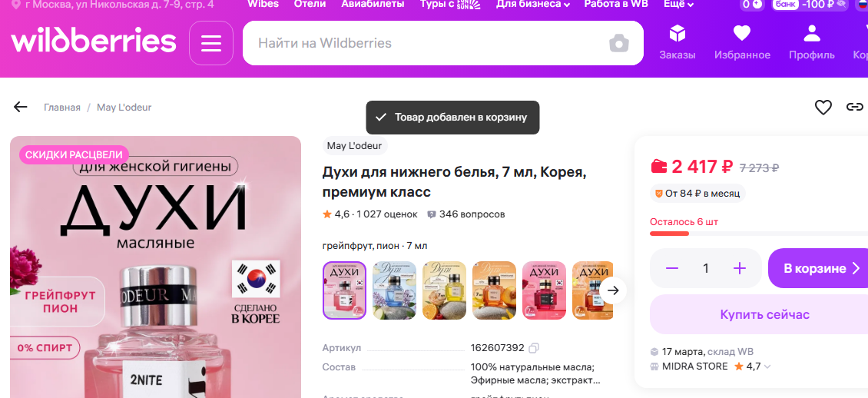868x398 pixels.
Task: Click the 17 марта, склад WB delivery info
Action: (707, 351)
